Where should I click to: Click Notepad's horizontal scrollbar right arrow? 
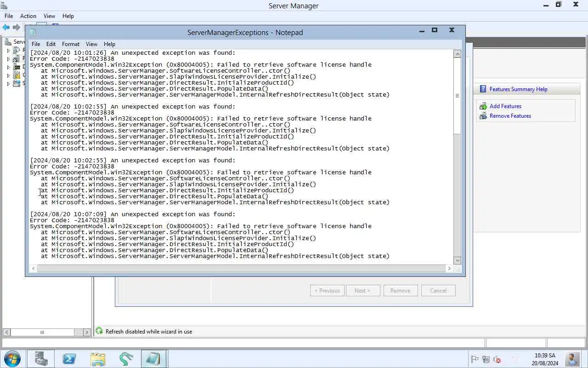[449, 268]
